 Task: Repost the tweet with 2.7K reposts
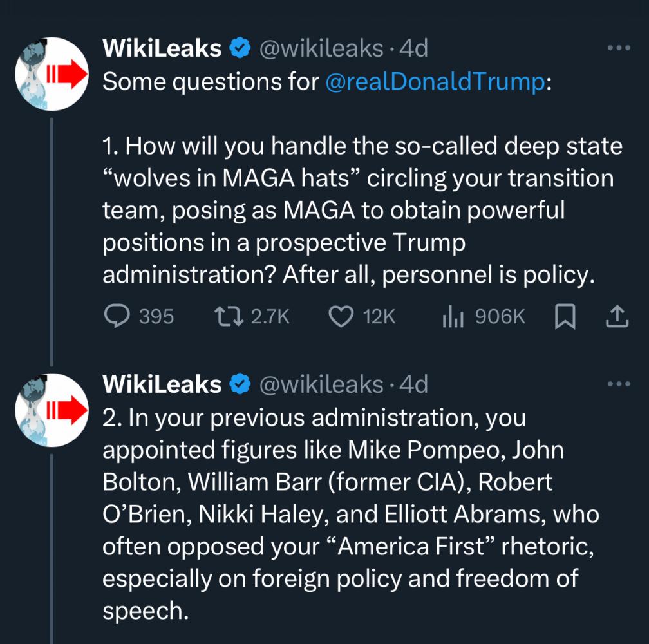(x=230, y=316)
